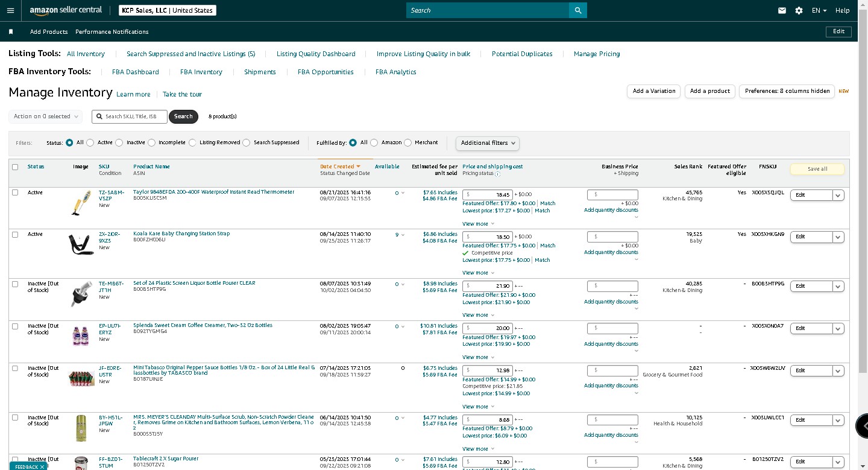Open the mail messages icon
Screen dimensions: 868x470
[x=782, y=10]
